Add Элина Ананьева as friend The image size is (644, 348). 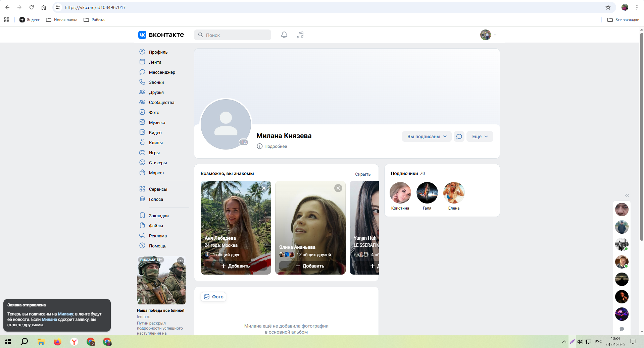(310, 266)
